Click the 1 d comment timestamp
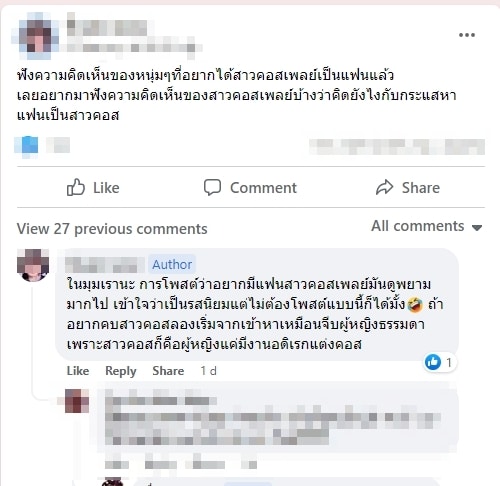Viewport: 500px width, 486px height. point(208,371)
